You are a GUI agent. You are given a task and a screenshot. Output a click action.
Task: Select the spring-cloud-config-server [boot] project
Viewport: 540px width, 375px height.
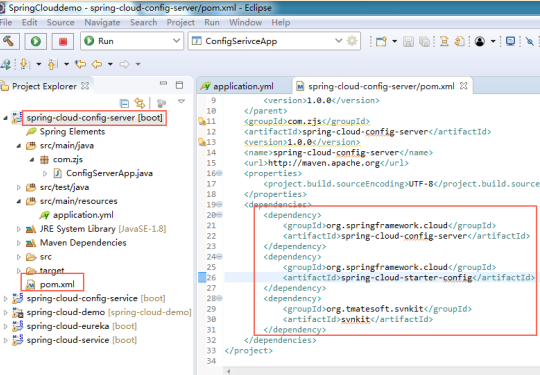94,118
